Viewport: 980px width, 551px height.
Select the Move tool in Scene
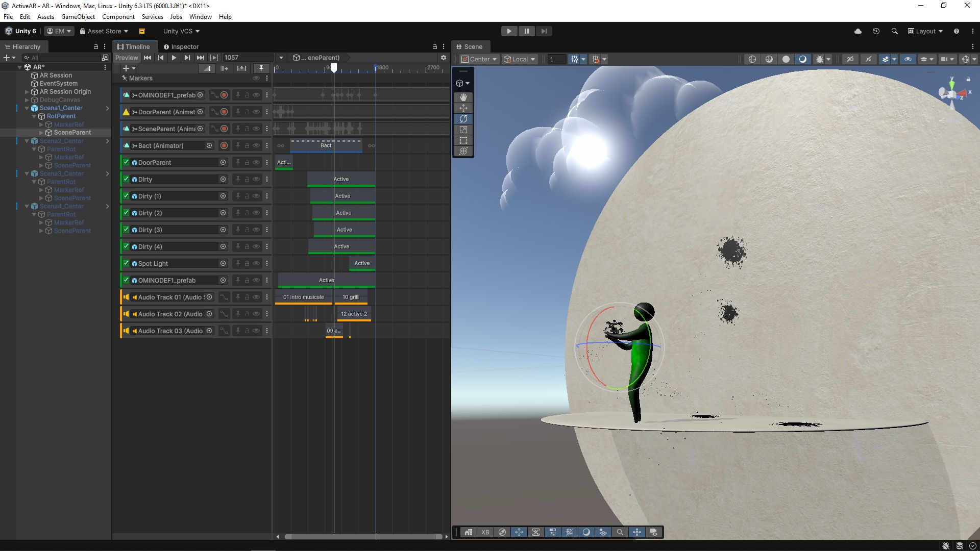tap(463, 108)
